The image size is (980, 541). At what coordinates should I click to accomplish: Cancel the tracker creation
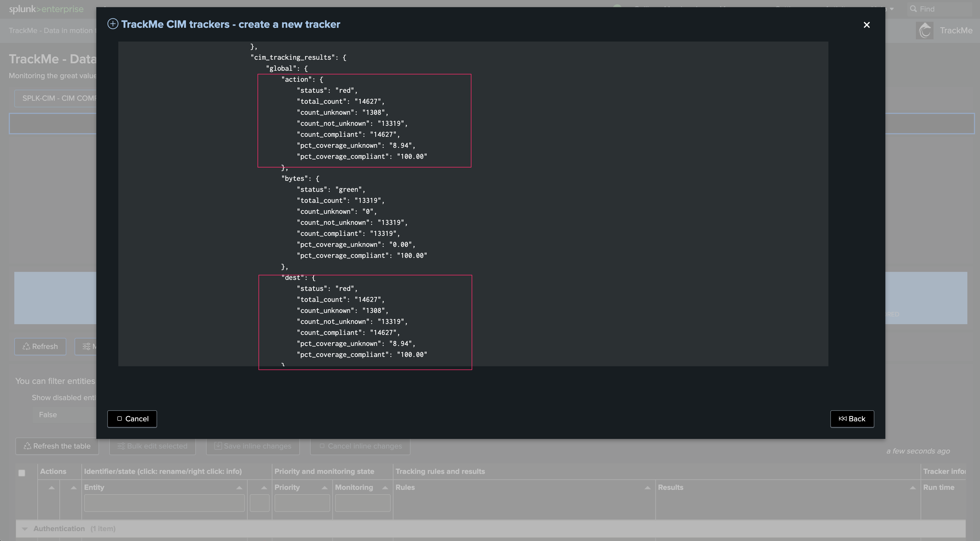[x=132, y=419]
